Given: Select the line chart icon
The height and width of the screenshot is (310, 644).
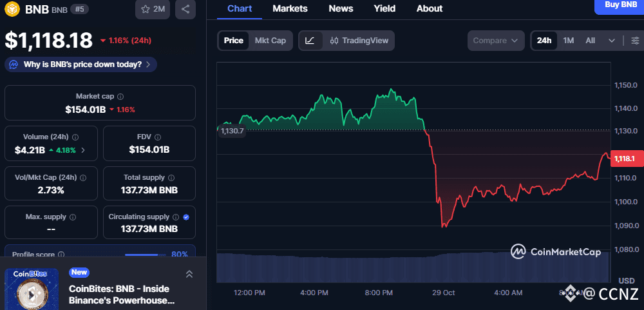Looking at the screenshot, I should tap(310, 41).
